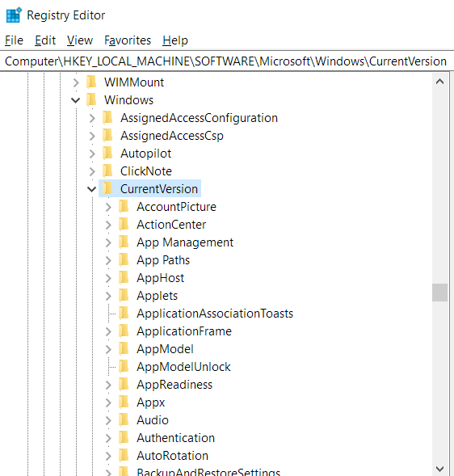The image size is (454, 476).
Task: Select the Authentication key
Action: (176, 438)
